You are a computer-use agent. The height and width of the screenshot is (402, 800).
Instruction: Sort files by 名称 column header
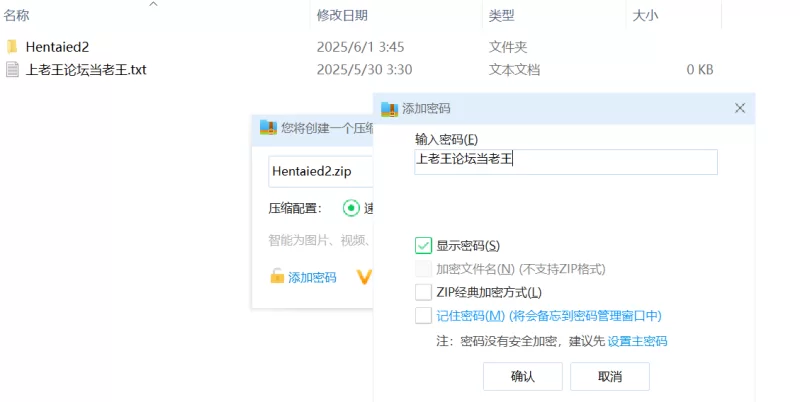click(16, 15)
